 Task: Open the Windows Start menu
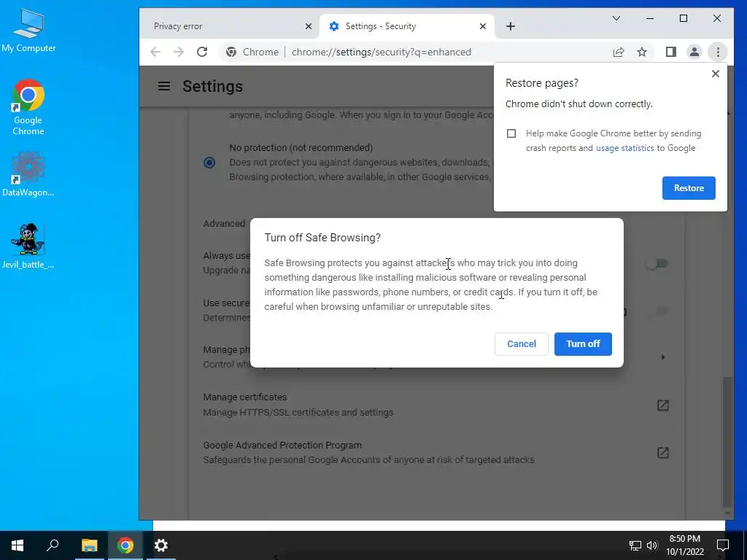(18, 545)
